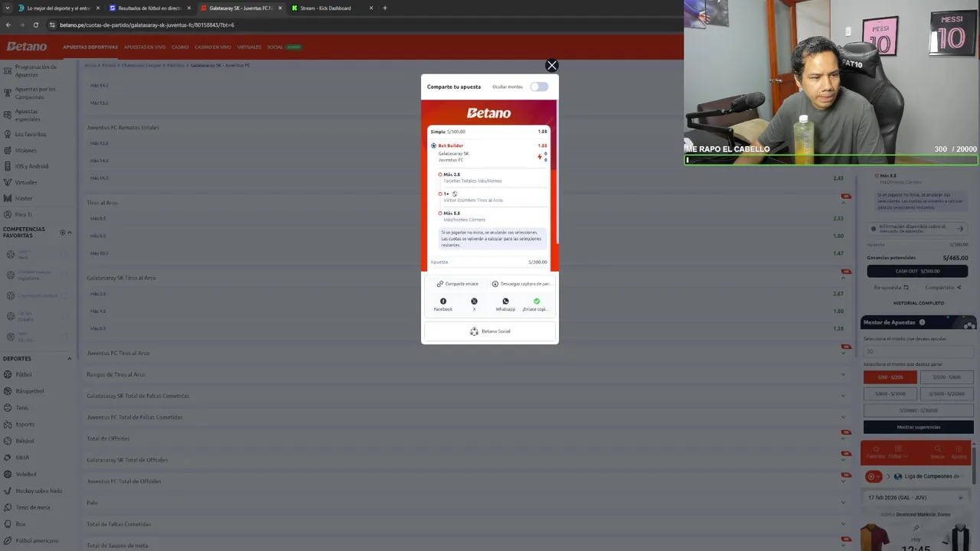Select Fútbol americano in sidebar
The height and width of the screenshot is (551, 980).
click(x=37, y=541)
